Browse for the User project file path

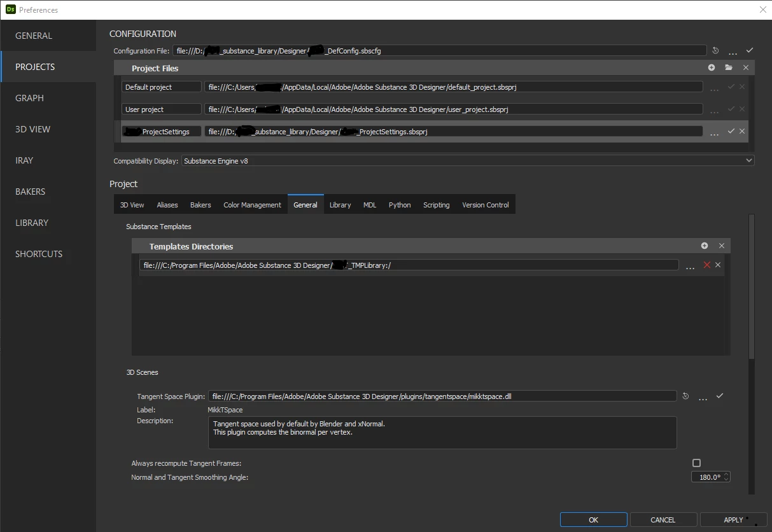coord(715,111)
